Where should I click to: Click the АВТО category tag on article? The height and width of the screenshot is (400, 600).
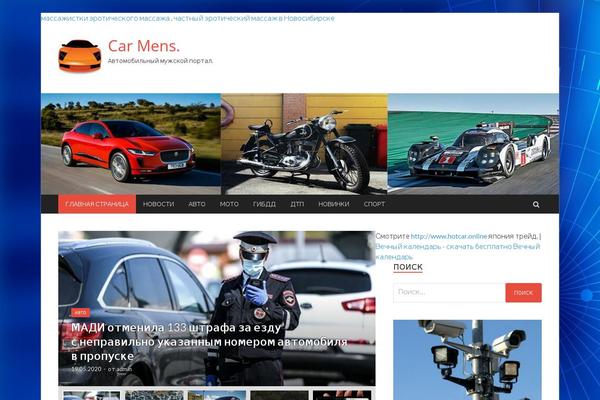click(x=80, y=313)
